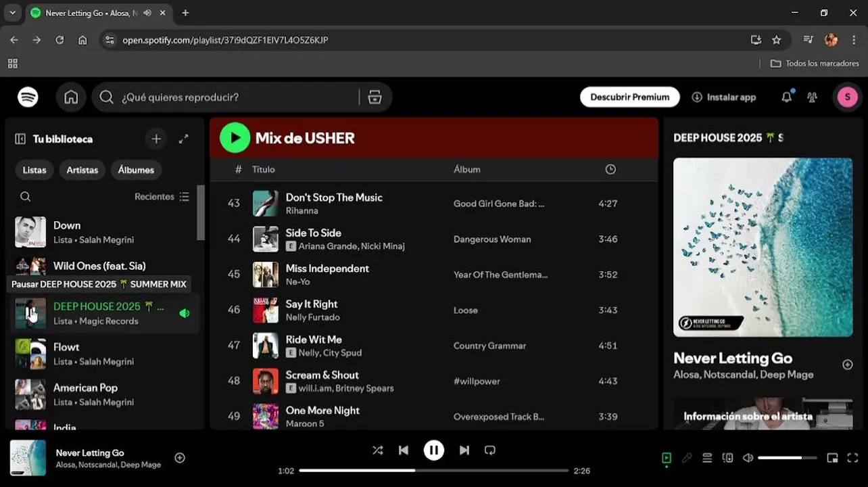Open album link Loose
868x487 pixels.
[466, 310]
